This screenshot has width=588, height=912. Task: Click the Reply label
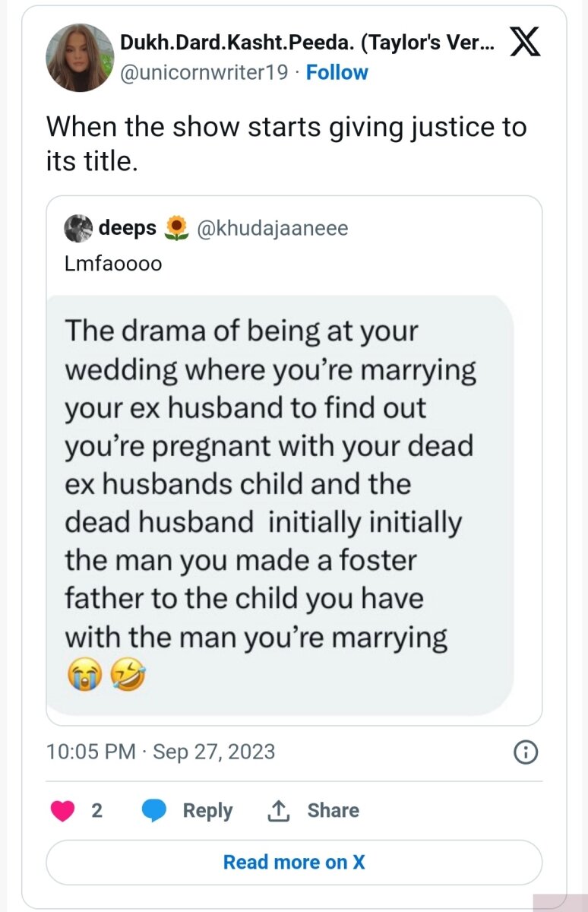click(x=207, y=811)
